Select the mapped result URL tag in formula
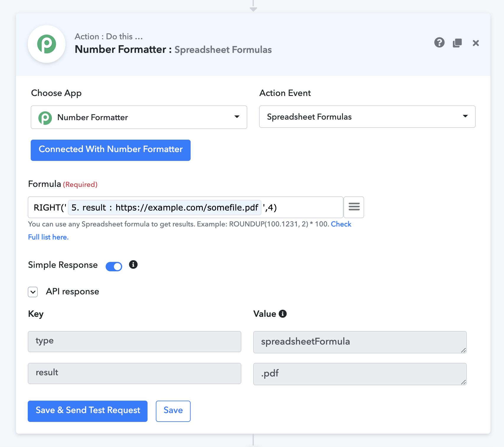504x447 pixels. click(x=165, y=208)
